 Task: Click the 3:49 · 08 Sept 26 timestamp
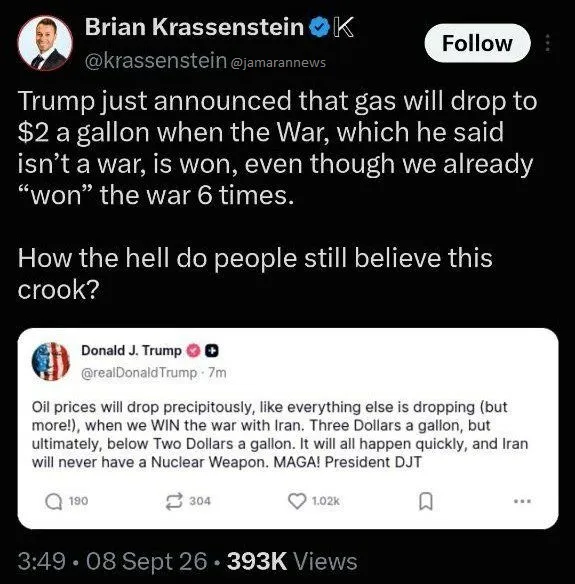pyautogui.click(x=112, y=561)
